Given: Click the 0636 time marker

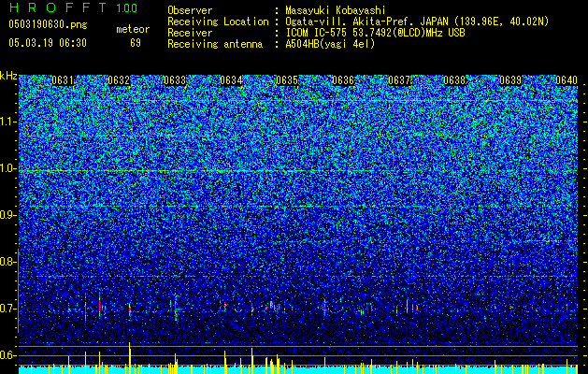Looking at the screenshot, I should (x=343, y=80).
